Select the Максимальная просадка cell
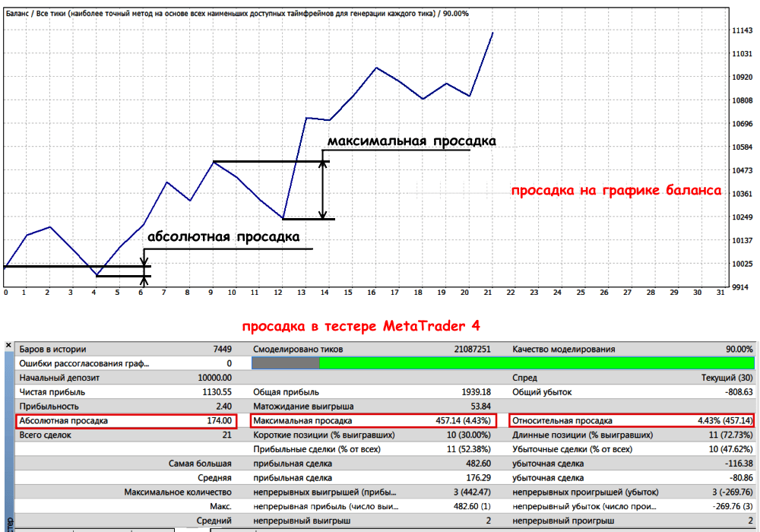Image resolution: width=760 pixels, height=532 pixels. tap(374, 420)
